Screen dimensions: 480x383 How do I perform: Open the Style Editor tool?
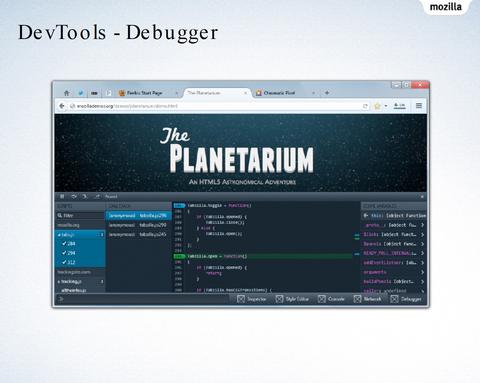tap(292, 299)
